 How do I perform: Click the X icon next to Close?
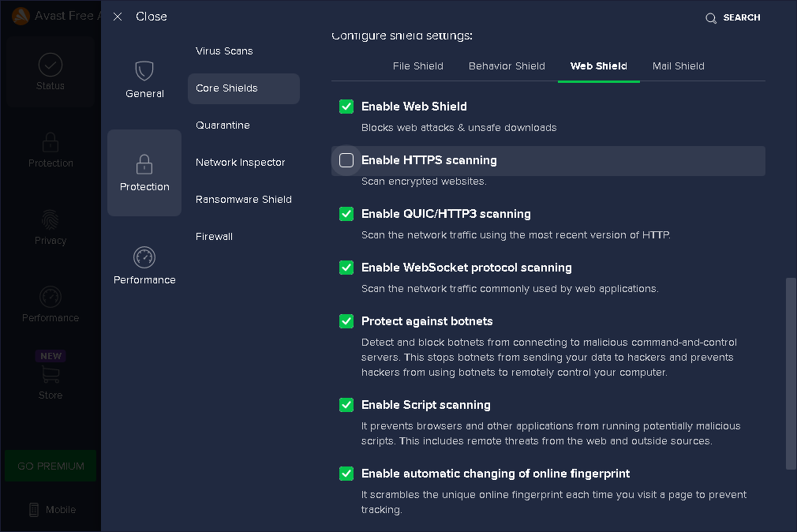(118, 17)
